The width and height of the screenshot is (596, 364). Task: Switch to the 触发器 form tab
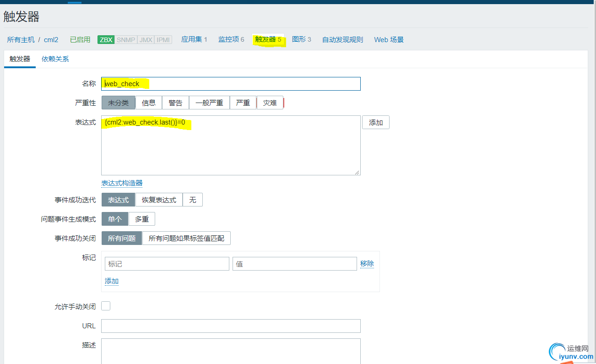point(20,59)
